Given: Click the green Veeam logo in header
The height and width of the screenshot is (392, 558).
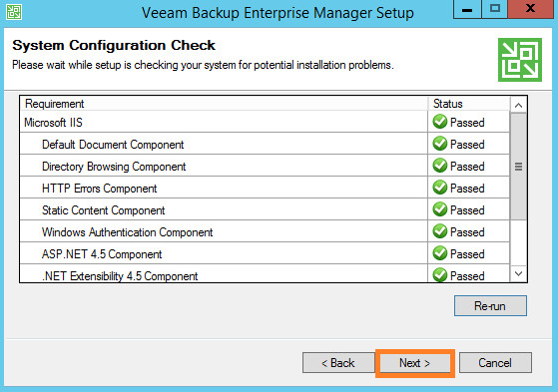Looking at the screenshot, I should 519,60.
